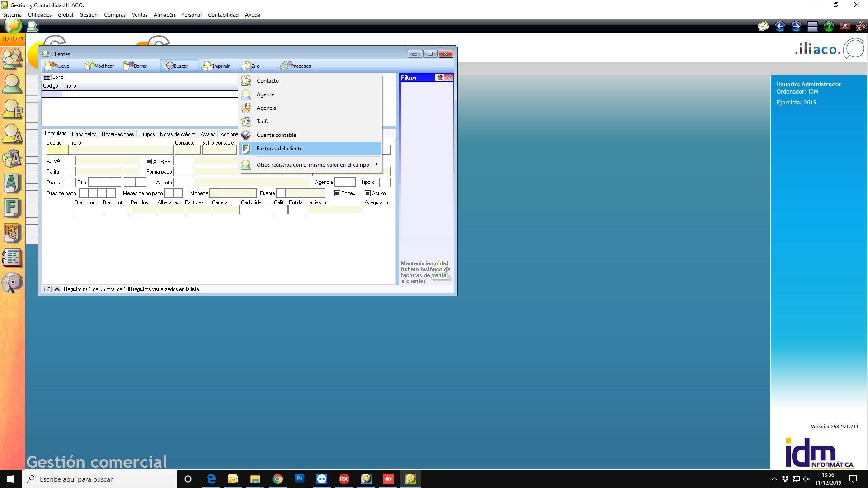868x488 pixels.
Task: Open the mail envelope icon in top toolbar
Action: pyautogui.click(x=763, y=26)
